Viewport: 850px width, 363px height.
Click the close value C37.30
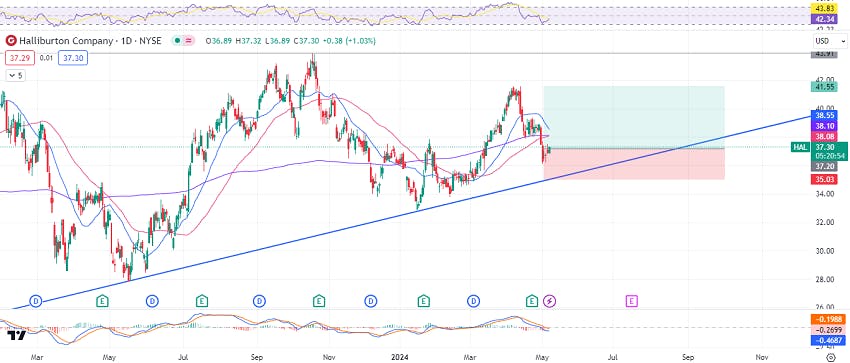pyautogui.click(x=307, y=41)
